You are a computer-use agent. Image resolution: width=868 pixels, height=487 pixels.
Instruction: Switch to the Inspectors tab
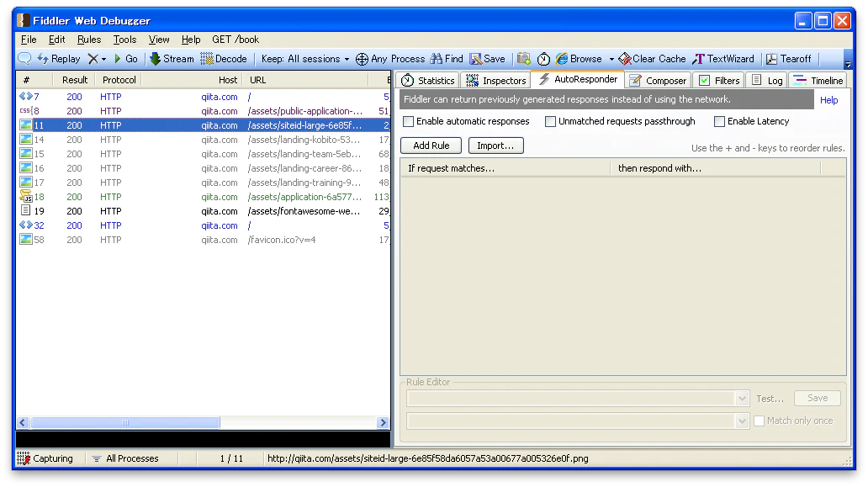click(x=496, y=80)
